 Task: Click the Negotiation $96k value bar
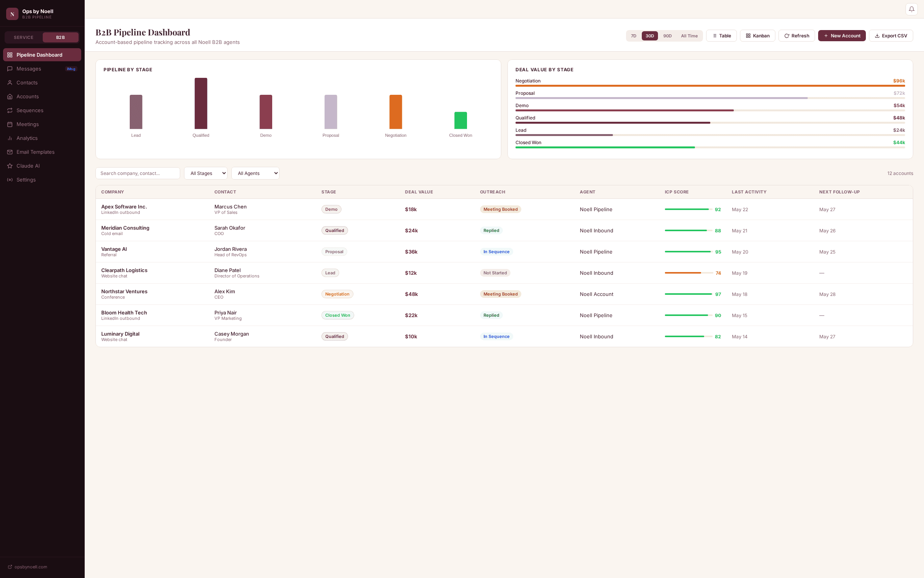[710, 86]
